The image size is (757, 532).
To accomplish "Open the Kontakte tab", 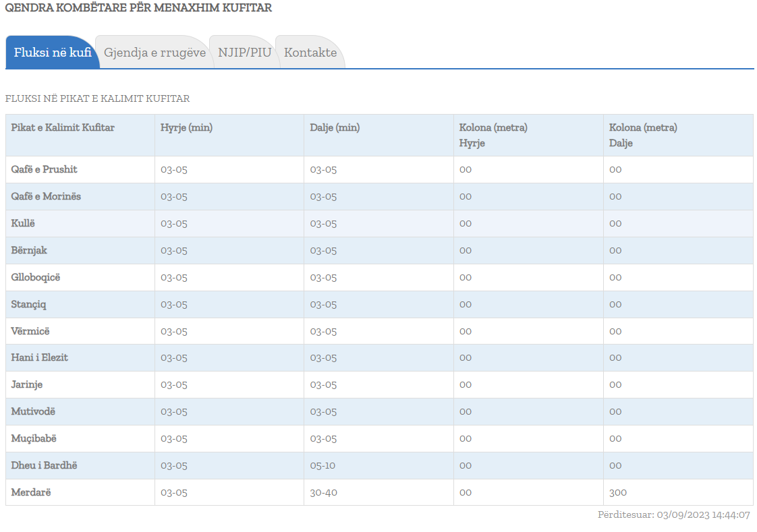I will pyautogui.click(x=310, y=53).
